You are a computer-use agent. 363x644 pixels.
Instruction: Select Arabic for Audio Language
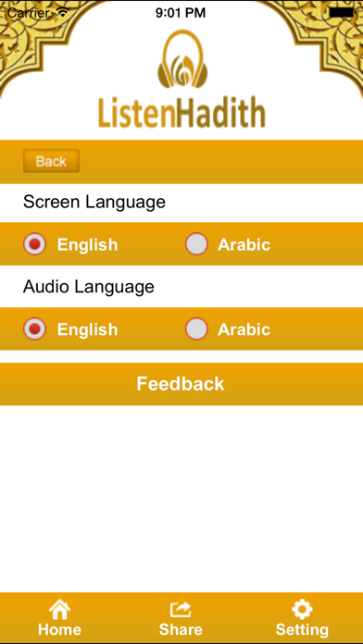pyautogui.click(x=196, y=328)
